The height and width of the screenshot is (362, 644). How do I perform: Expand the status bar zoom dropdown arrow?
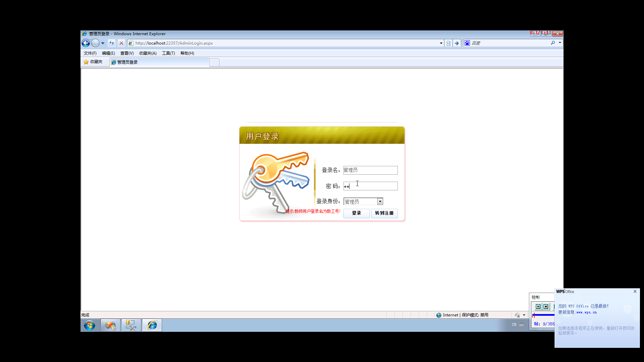point(524,315)
